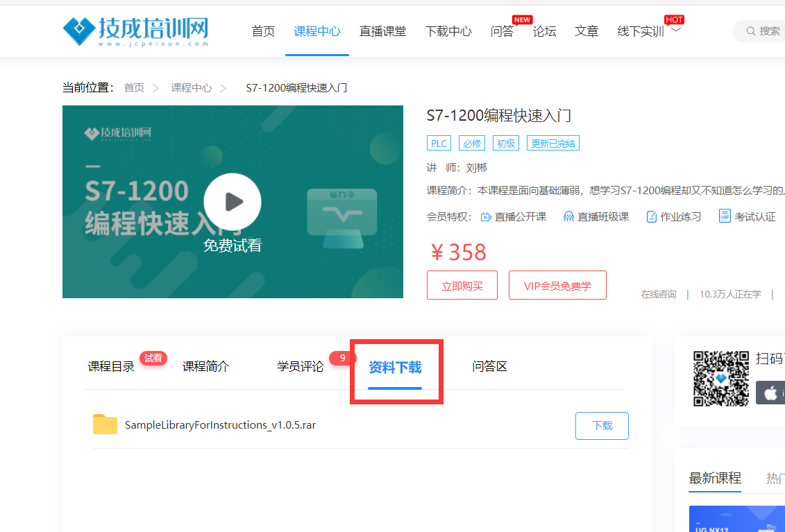Click the 下载 button for the rar file

pyautogui.click(x=602, y=425)
